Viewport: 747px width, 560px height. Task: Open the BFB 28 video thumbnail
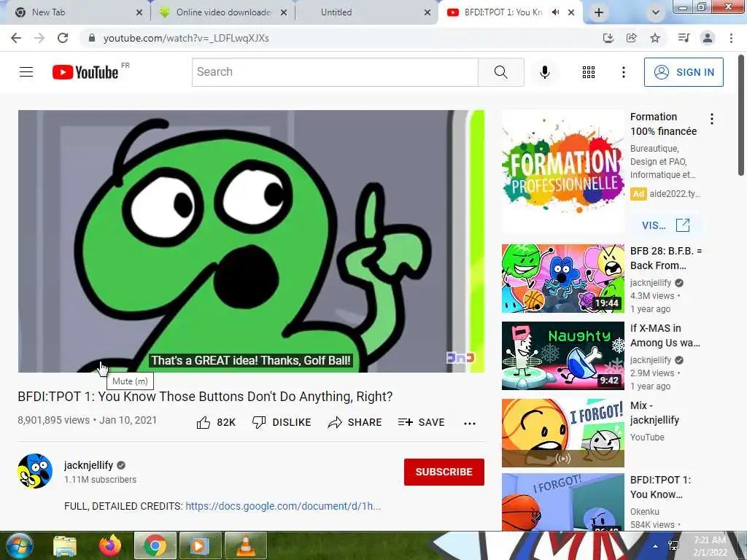[x=562, y=279]
